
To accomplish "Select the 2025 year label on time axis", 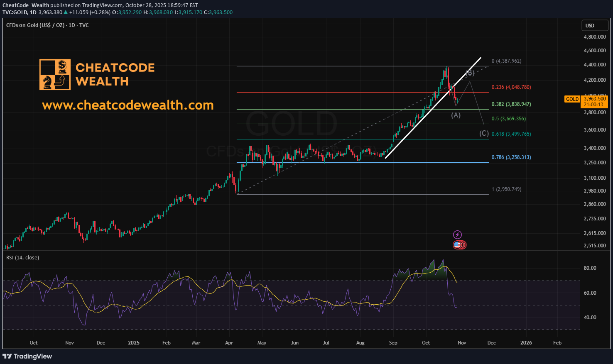I will (133, 343).
